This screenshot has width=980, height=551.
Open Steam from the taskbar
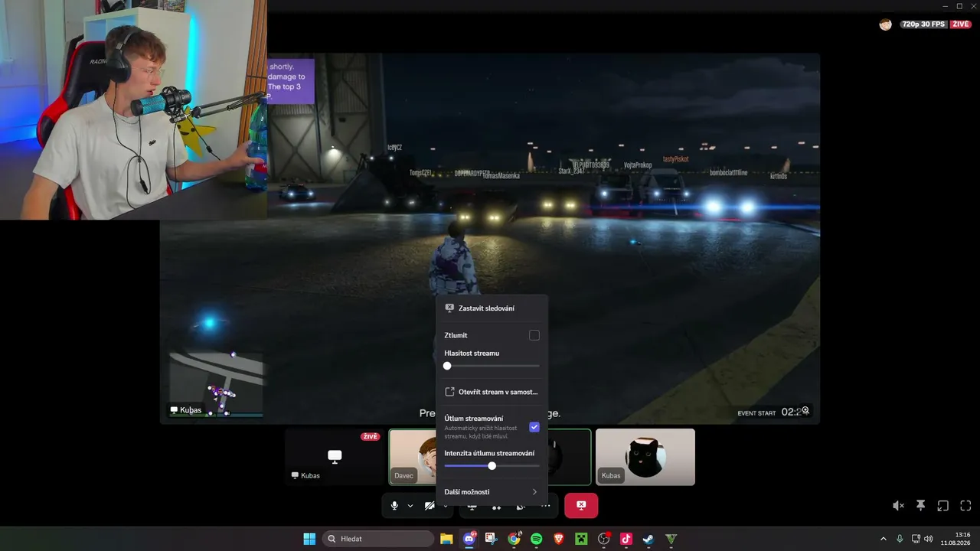coord(648,539)
